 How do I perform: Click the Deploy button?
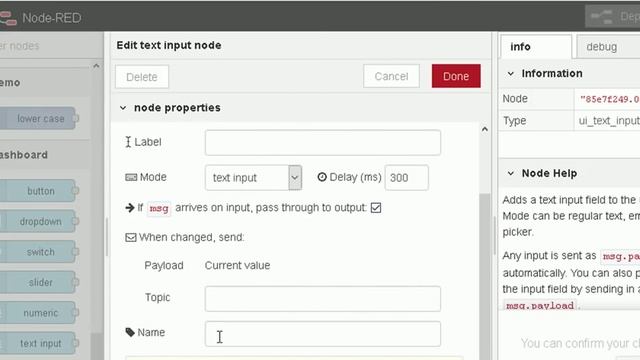tap(613, 16)
